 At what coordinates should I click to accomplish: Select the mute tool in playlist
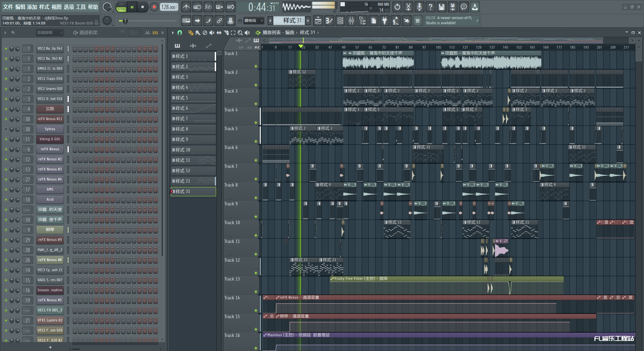[x=212, y=33]
